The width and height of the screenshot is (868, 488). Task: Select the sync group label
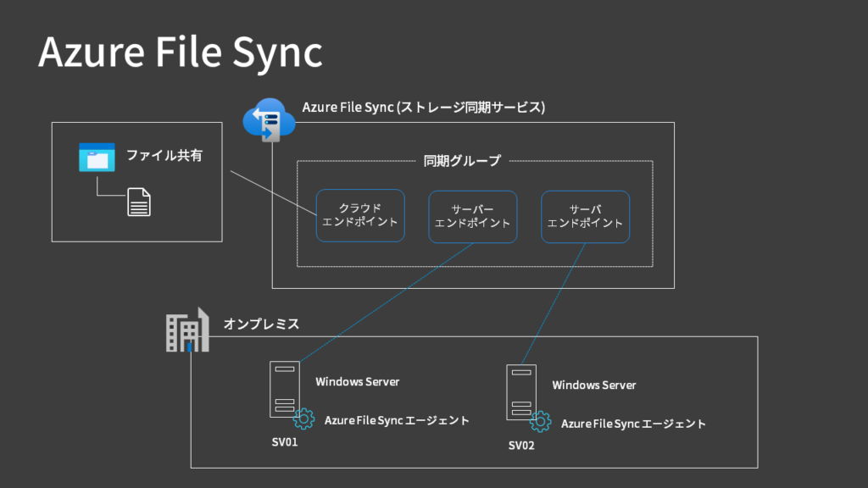click(461, 158)
